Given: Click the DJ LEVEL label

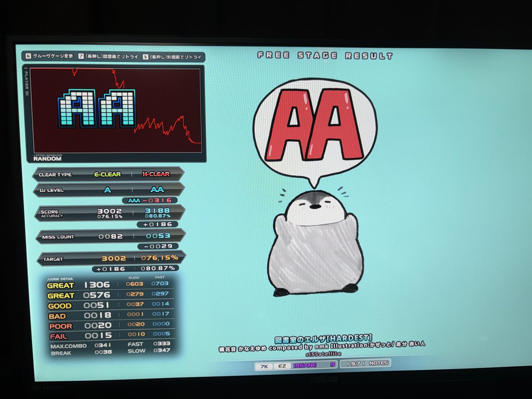Looking at the screenshot, I should [52, 190].
